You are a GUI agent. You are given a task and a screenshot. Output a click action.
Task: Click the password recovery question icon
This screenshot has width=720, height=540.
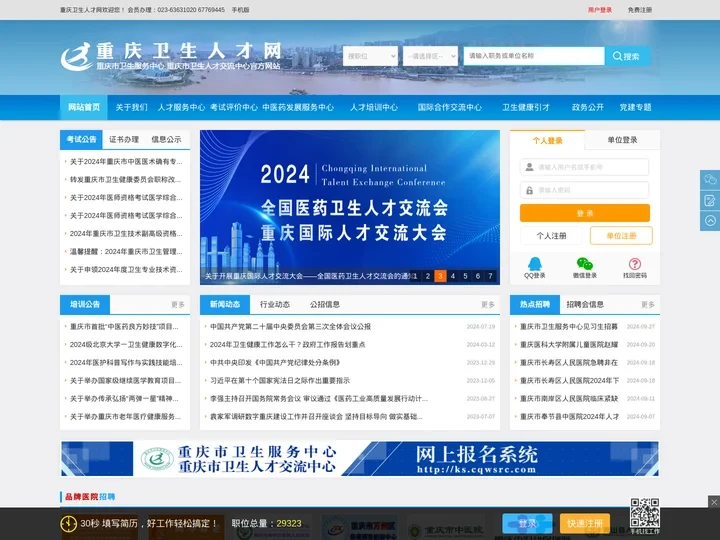tap(635, 264)
